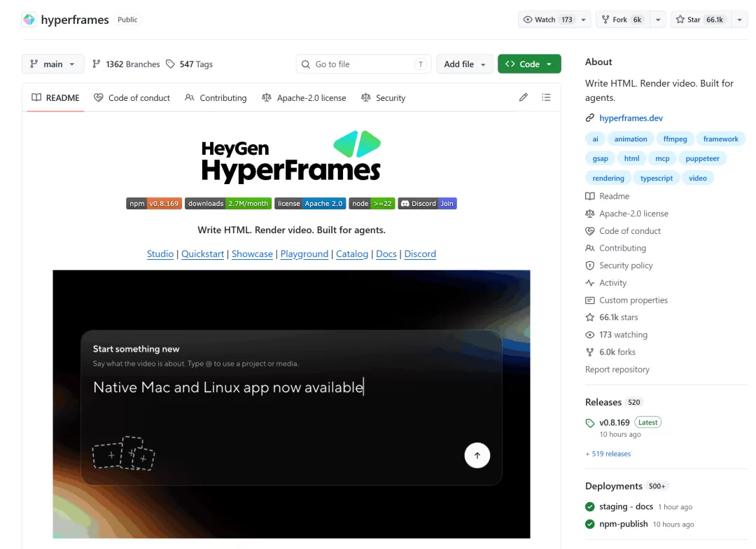Click the dashed add-media cards icon
The image size is (756, 549).
point(123,453)
